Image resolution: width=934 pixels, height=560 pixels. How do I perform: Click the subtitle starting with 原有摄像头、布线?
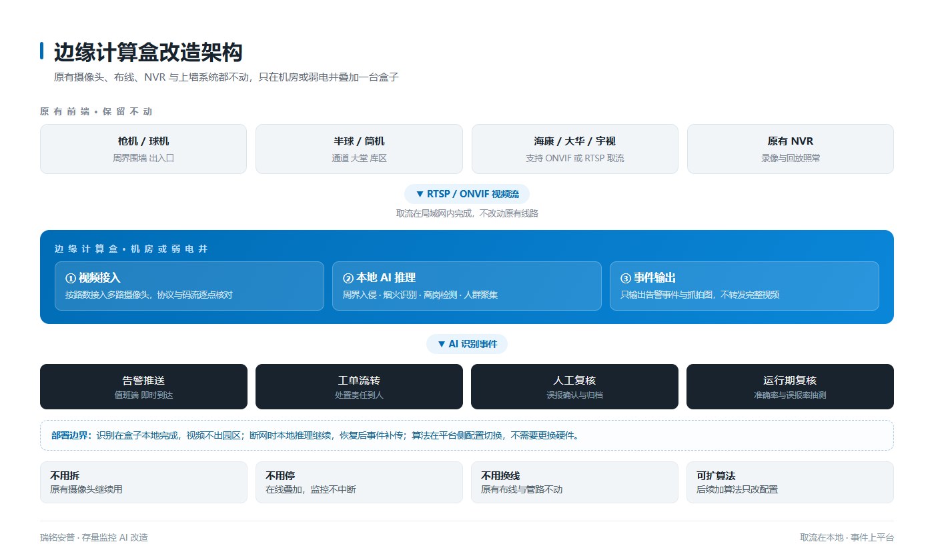click(x=226, y=77)
